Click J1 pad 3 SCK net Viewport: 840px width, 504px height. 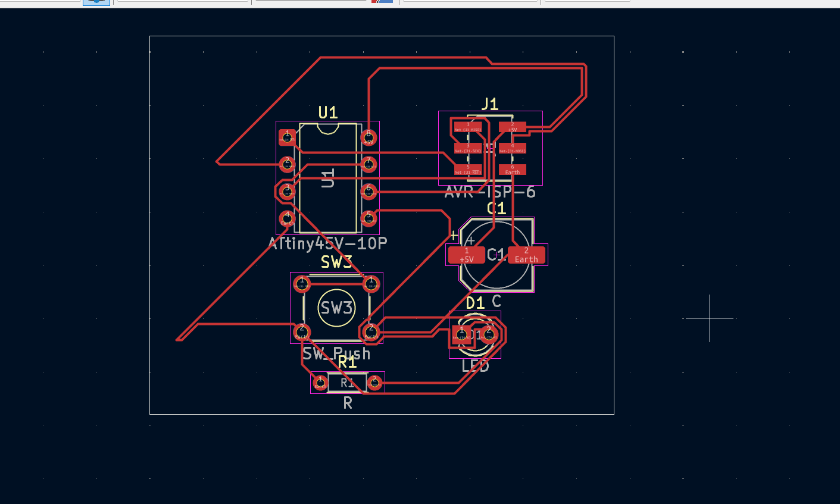coord(468,148)
